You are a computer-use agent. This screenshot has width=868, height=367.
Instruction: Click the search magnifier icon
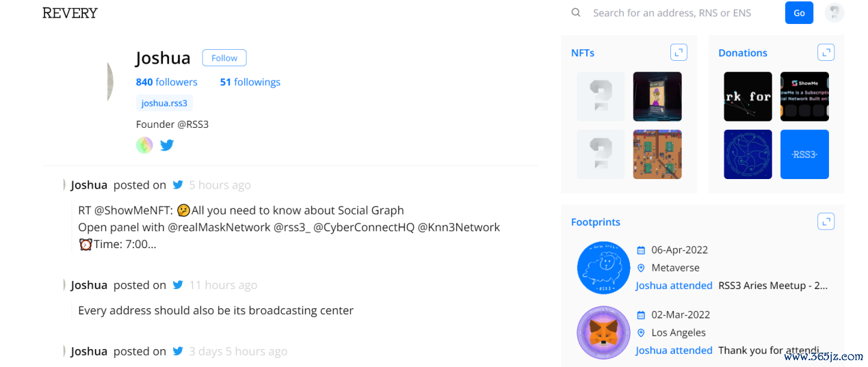576,12
